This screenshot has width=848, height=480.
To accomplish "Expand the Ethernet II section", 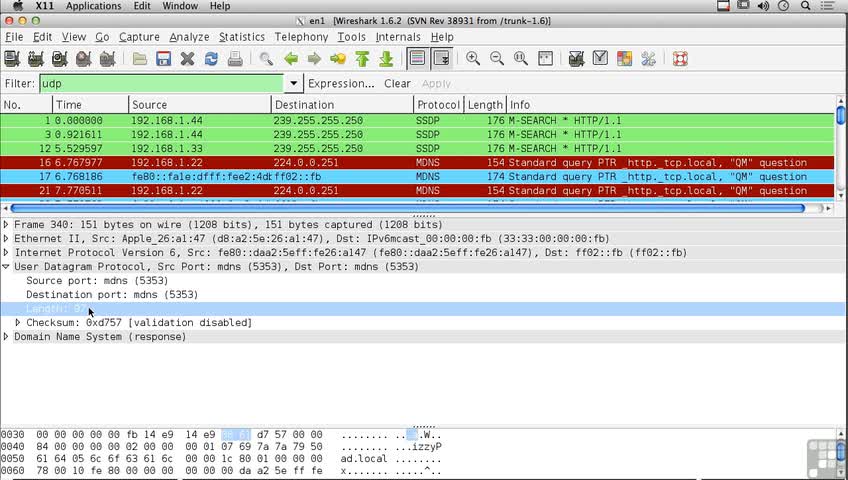I will tap(6, 238).
